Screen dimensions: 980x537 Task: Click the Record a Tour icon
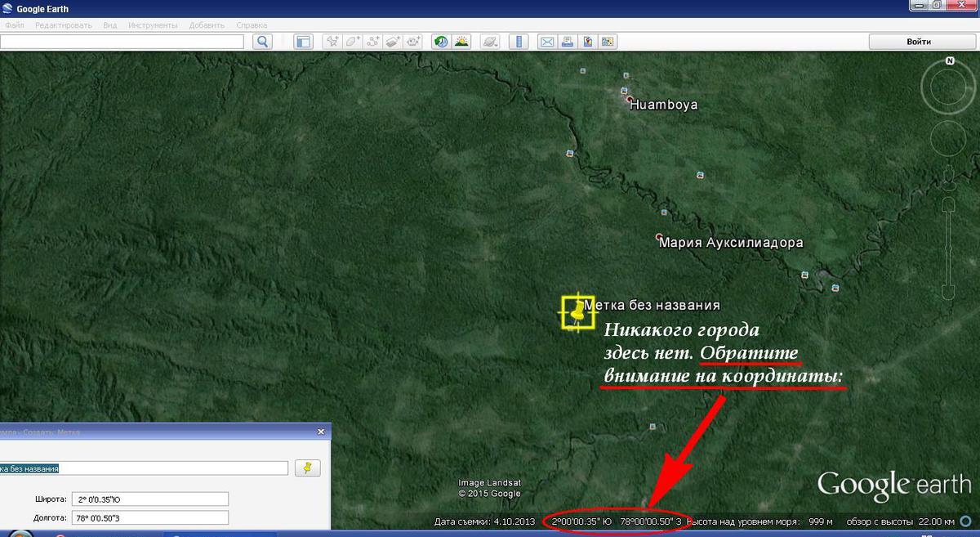click(414, 42)
